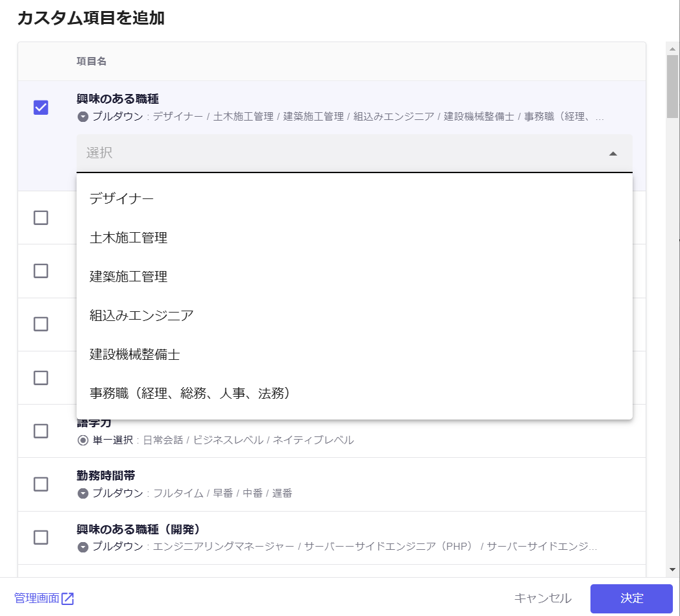Tick the 興味のある職種（開発） checkbox
Image resolution: width=680 pixels, height=616 pixels.
[41, 538]
